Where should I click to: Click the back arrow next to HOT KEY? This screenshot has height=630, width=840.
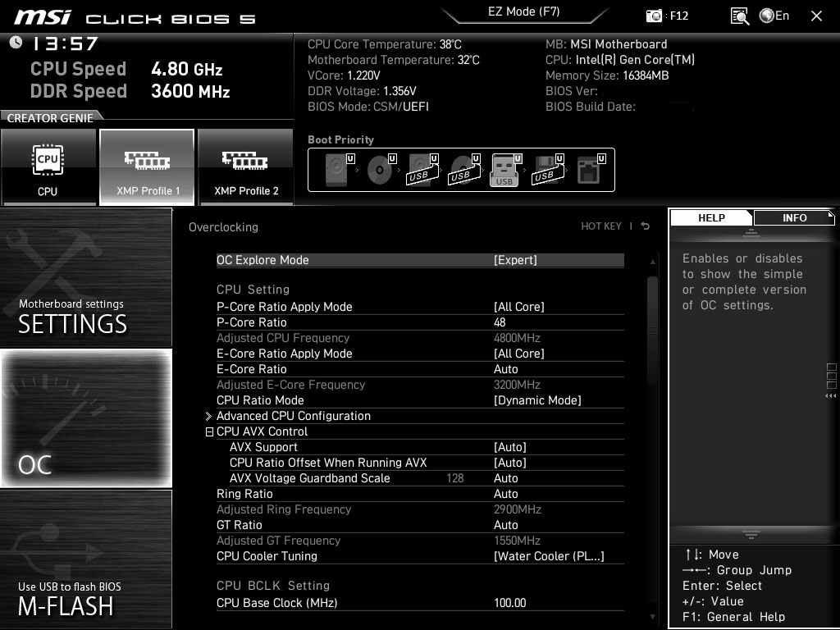click(646, 226)
